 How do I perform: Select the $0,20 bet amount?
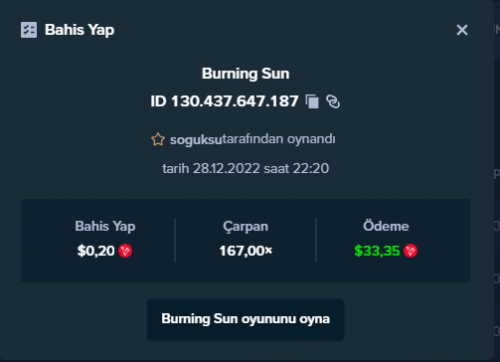96,251
